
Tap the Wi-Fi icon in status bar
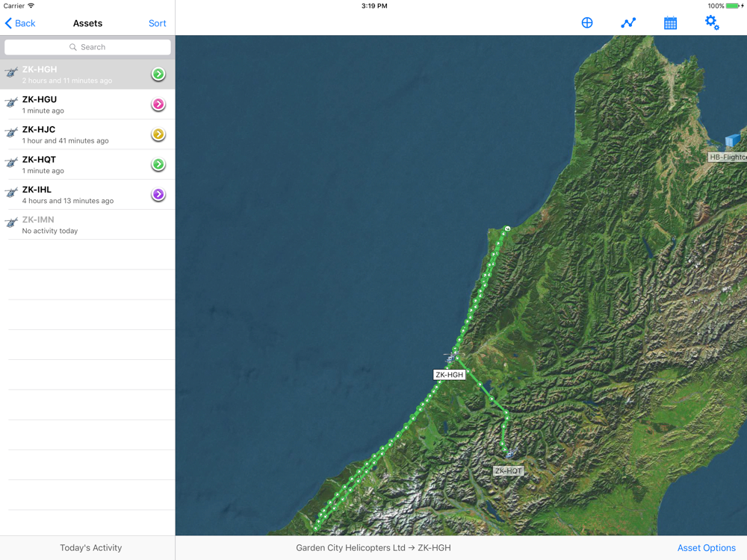click(31, 6)
